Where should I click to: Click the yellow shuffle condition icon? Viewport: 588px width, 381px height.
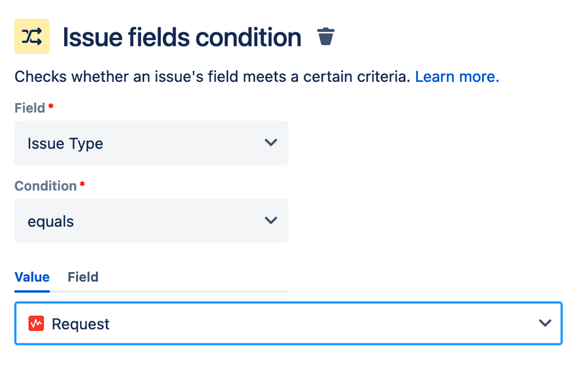32,37
